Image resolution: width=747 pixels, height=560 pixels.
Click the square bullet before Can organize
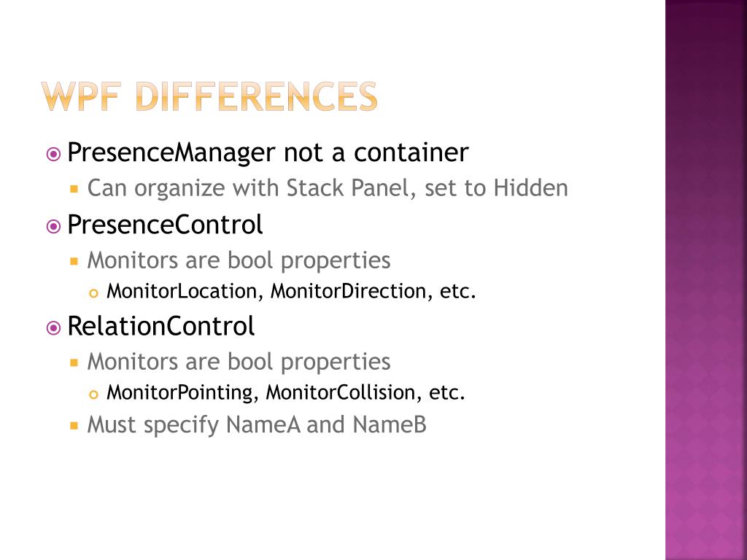(74, 189)
